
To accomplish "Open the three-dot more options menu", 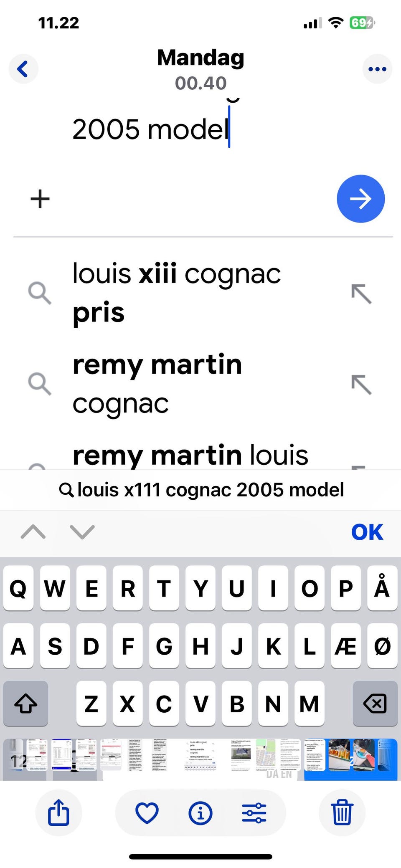I will coord(377,69).
